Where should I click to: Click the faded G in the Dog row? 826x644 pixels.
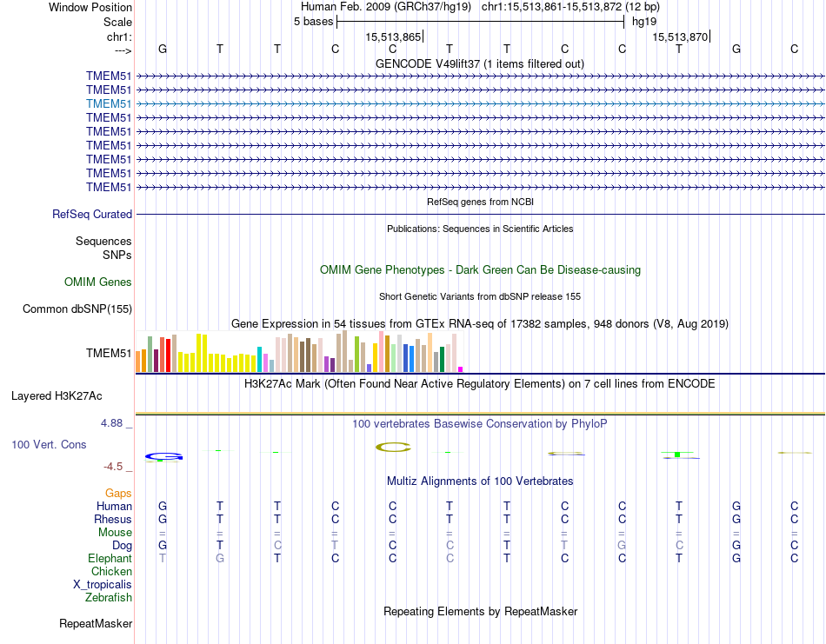point(622,546)
